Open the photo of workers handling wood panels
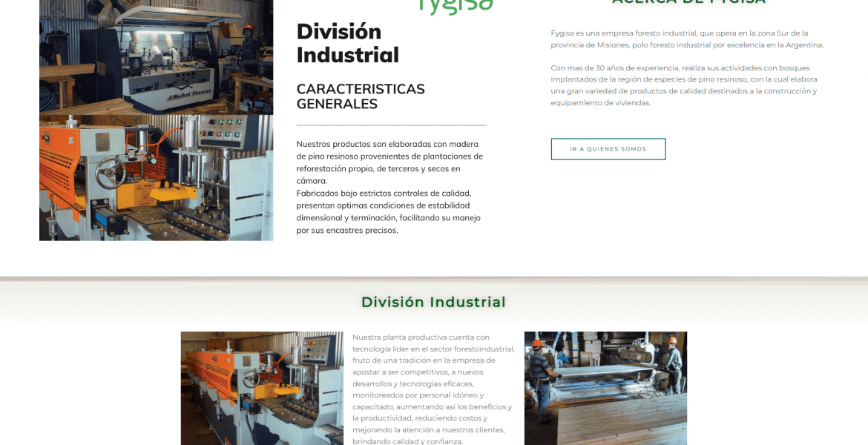This screenshot has width=868, height=445. (x=605, y=388)
